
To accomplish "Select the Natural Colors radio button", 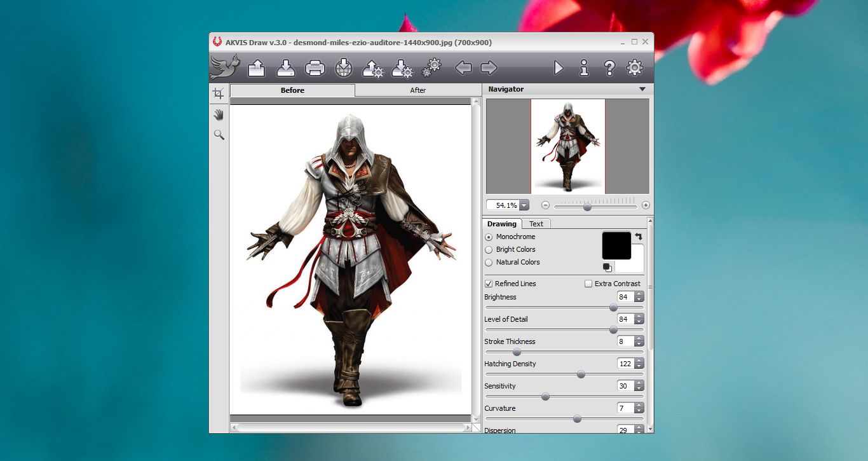I will point(489,263).
